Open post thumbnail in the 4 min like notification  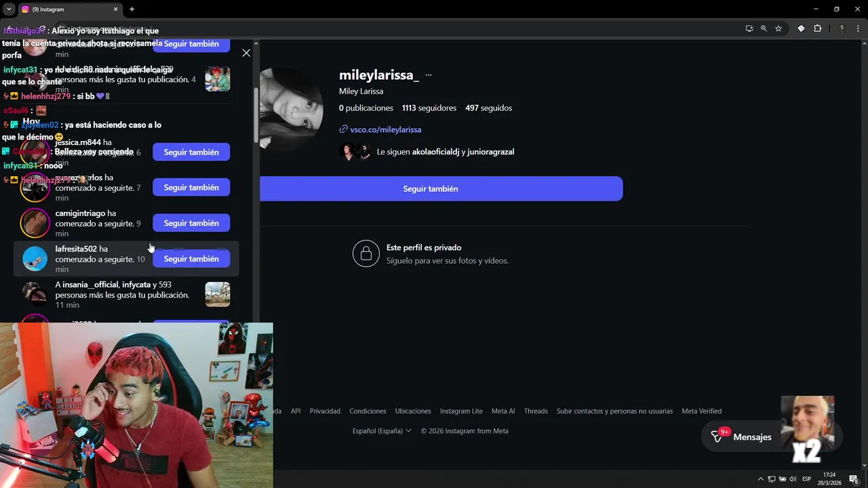218,79
